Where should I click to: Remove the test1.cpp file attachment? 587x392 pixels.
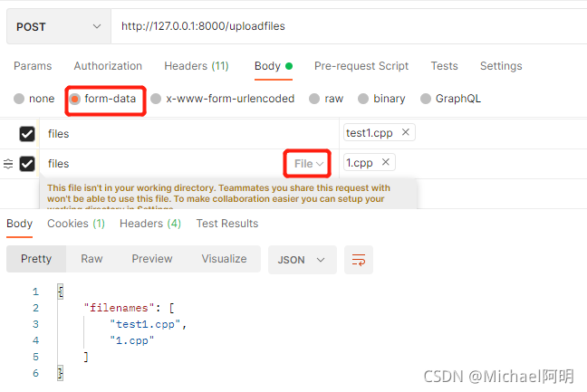(x=405, y=132)
